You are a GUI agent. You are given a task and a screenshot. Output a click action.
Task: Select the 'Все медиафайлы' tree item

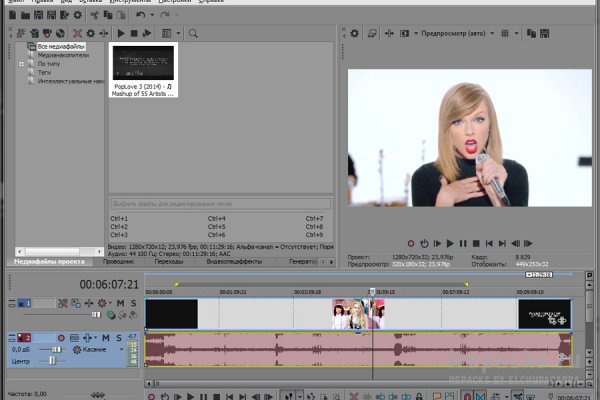click(61, 47)
